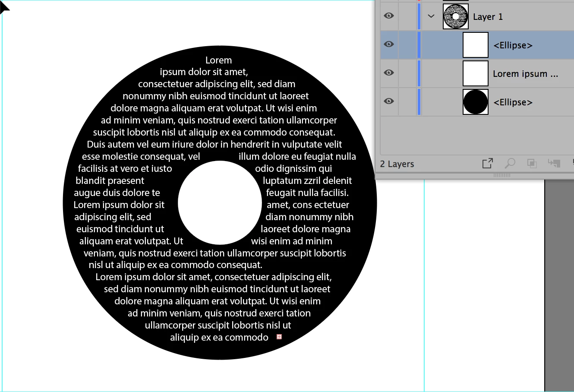Hide Layer 1 using its eye icon
This screenshot has height=392, width=574.
(389, 16)
